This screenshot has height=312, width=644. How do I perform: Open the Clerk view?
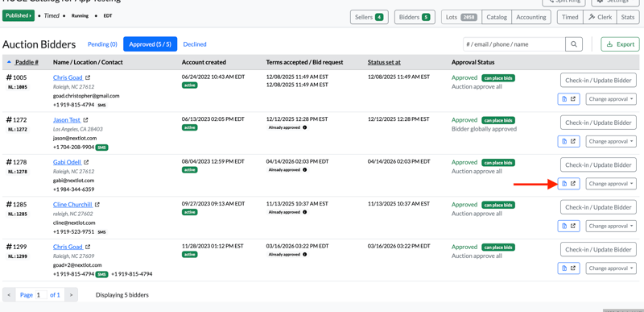click(x=600, y=17)
